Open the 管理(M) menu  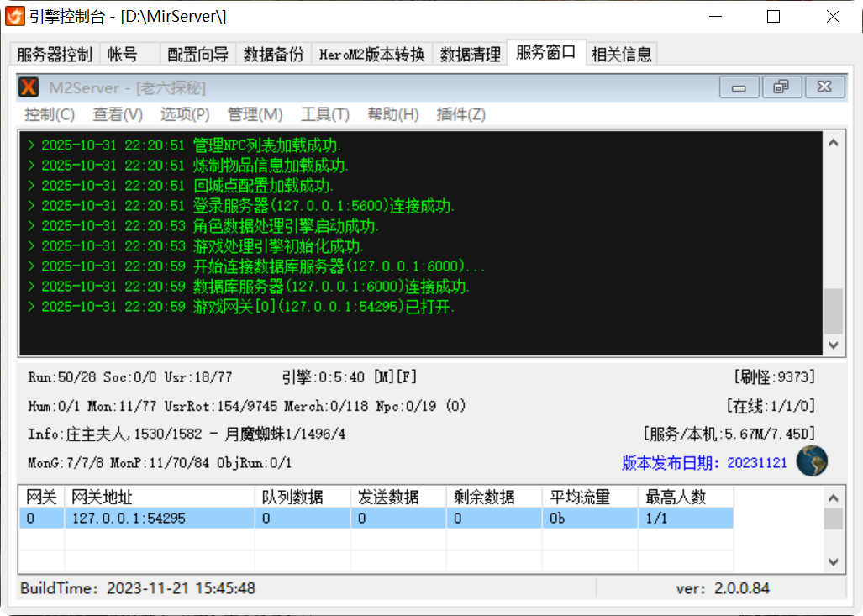tap(254, 115)
